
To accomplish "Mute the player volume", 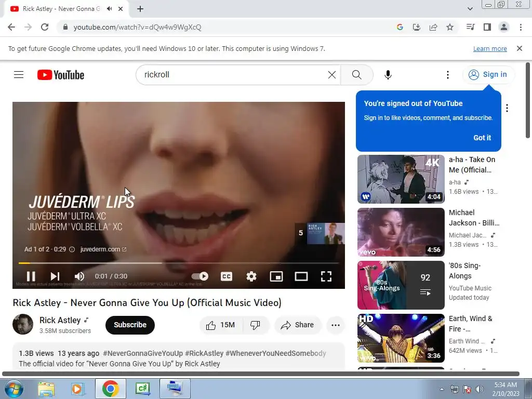I will pos(79,276).
